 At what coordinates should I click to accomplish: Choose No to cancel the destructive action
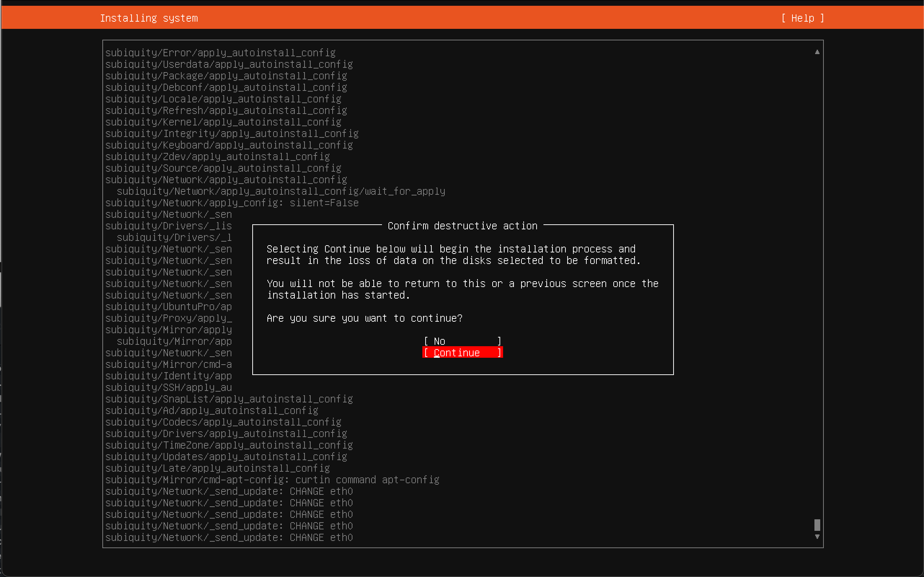pyautogui.click(x=462, y=341)
